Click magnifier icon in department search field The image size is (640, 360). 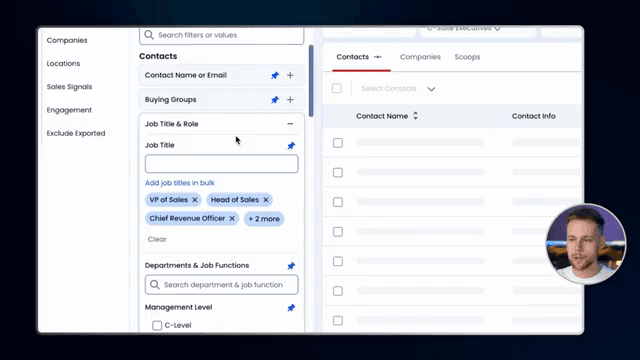(155, 284)
